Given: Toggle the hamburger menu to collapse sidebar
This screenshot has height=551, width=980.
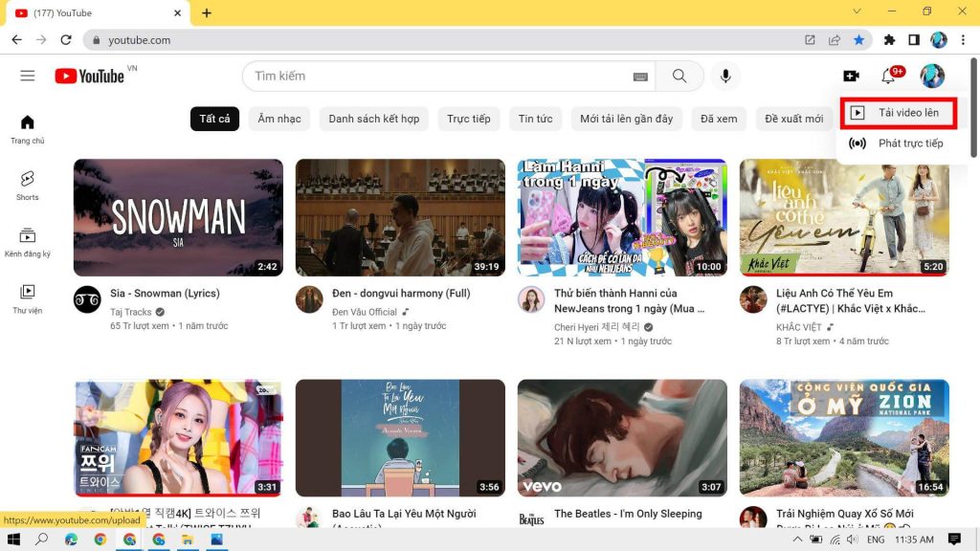Looking at the screenshot, I should tap(28, 76).
